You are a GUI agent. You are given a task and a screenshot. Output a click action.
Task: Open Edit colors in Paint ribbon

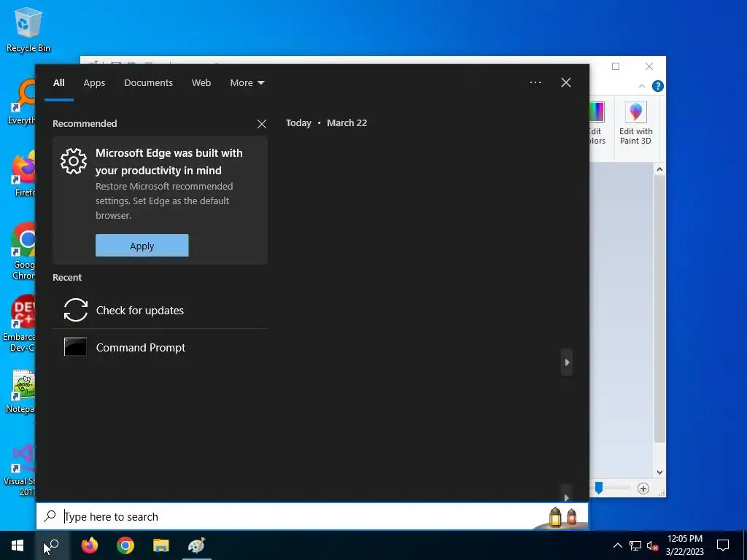coord(597,123)
